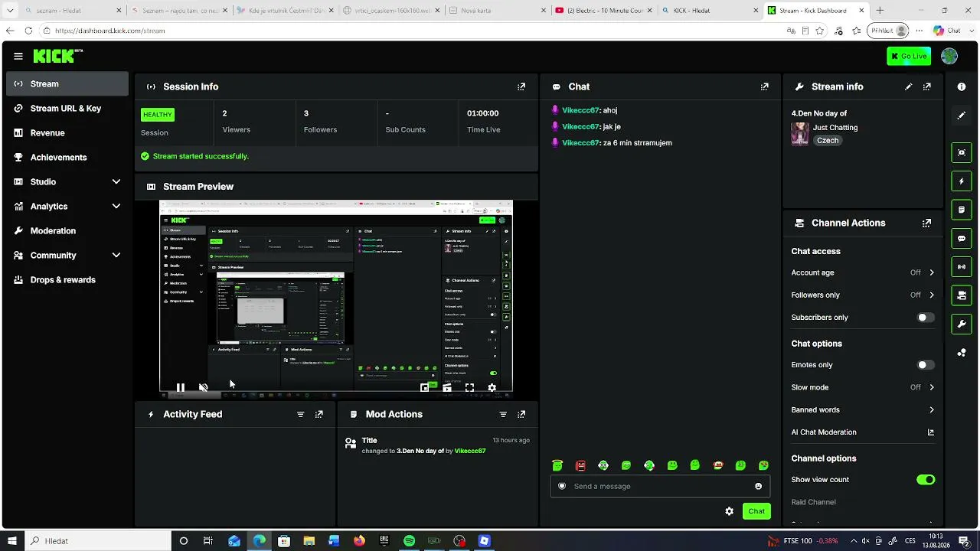The width and height of the screenshot is (980, 551).
Task: Pop out the Mod Actions panel
Action: click(521, 414)
